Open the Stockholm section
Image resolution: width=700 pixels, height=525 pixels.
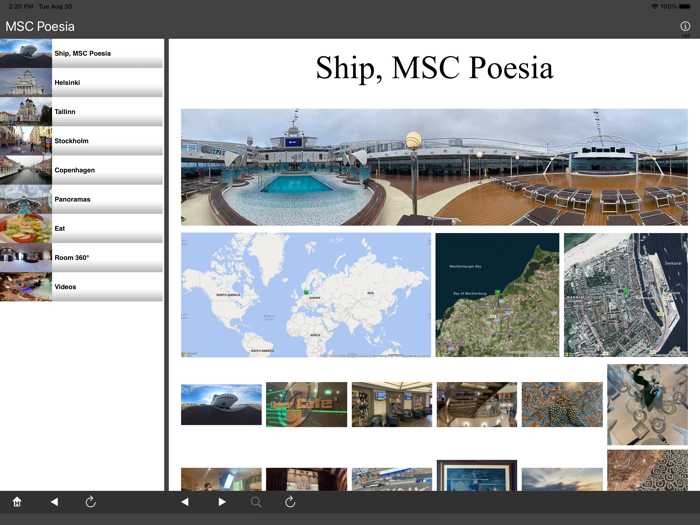(81, 141)
